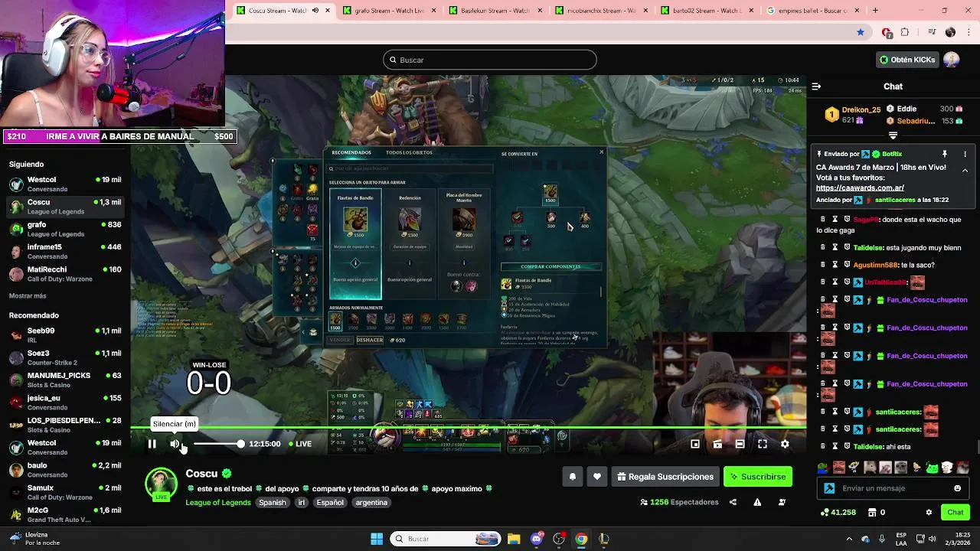The width and height of the screenshot is (980, 551).
Task: Follow Coscu with the heart button
Action: (x=597, y=477)
